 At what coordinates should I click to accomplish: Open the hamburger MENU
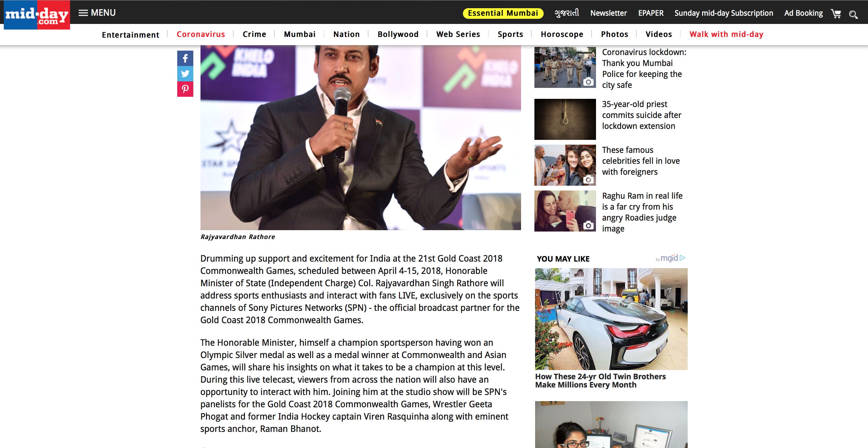click(x=97, y=13)
